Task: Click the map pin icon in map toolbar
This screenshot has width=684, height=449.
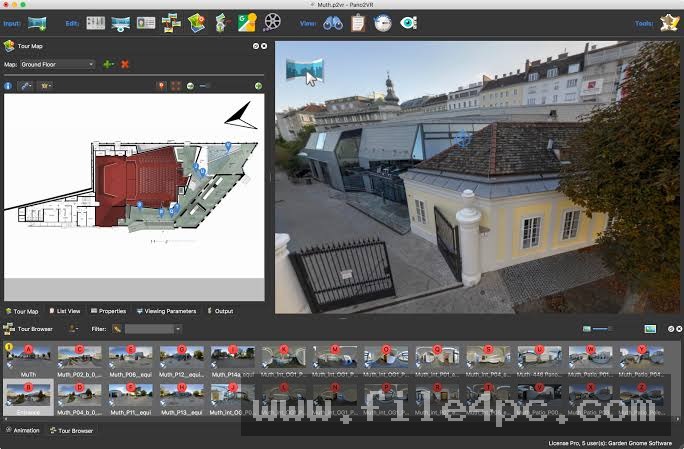Action: click(x=161, y=86)
